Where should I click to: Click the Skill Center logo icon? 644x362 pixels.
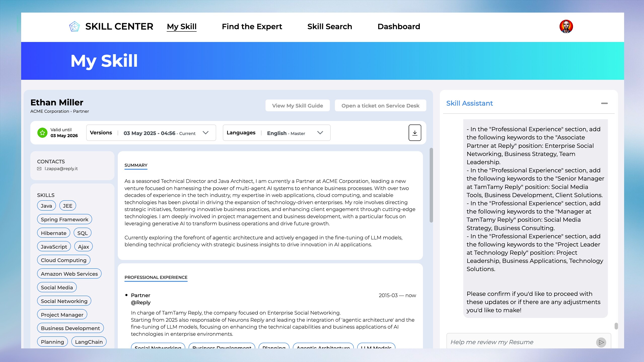click(x=75, y=26)
